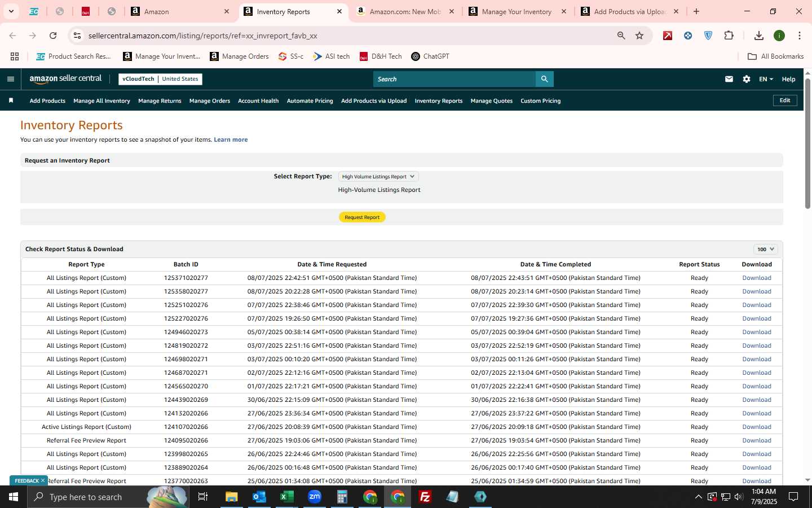Open File Explorer from the taskbar

coord(232,497)
